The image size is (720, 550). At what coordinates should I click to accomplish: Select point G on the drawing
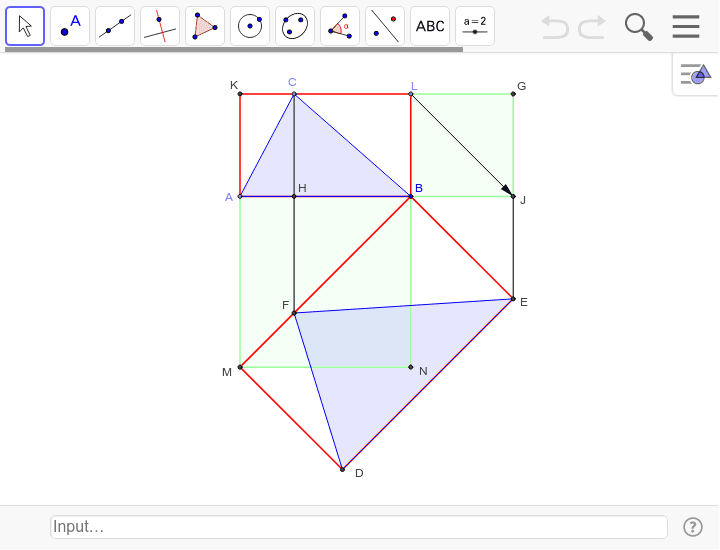(513, 94)
